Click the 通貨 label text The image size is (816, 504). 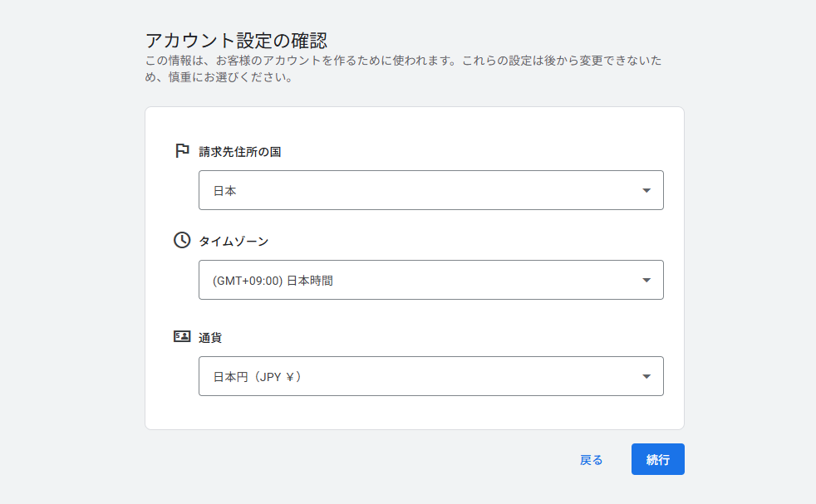coord(210,337)
